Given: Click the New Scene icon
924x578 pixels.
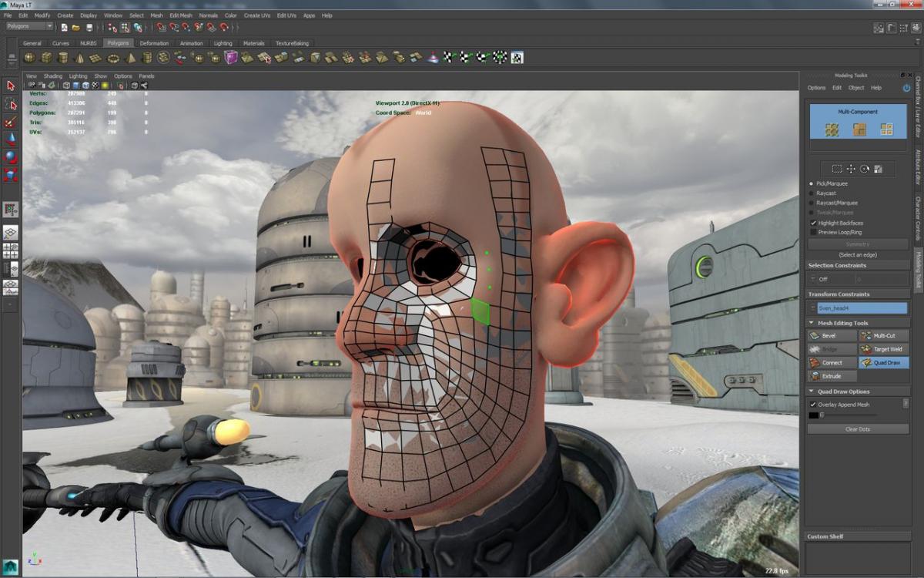Looking at the screenshot, I should (65, 28).
